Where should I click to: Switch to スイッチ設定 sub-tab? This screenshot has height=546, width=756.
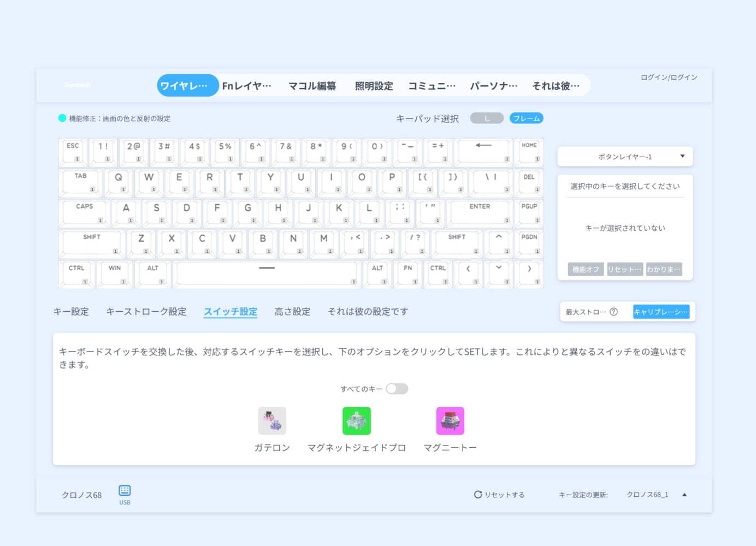click(231, 311)
